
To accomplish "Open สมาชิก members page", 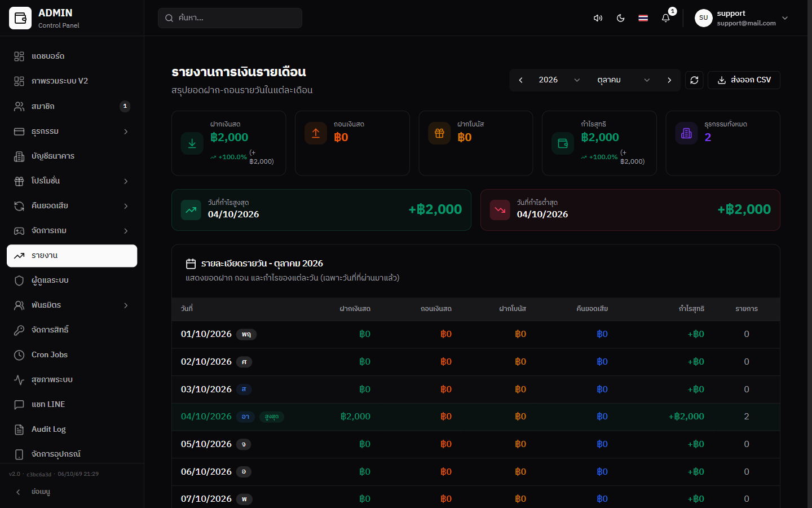I will click(x=72, y=106).
